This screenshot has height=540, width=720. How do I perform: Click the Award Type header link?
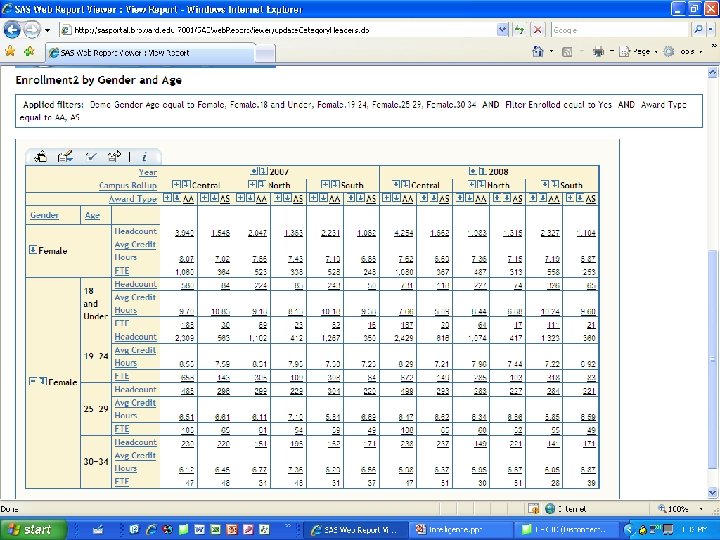tap(133, 199)
